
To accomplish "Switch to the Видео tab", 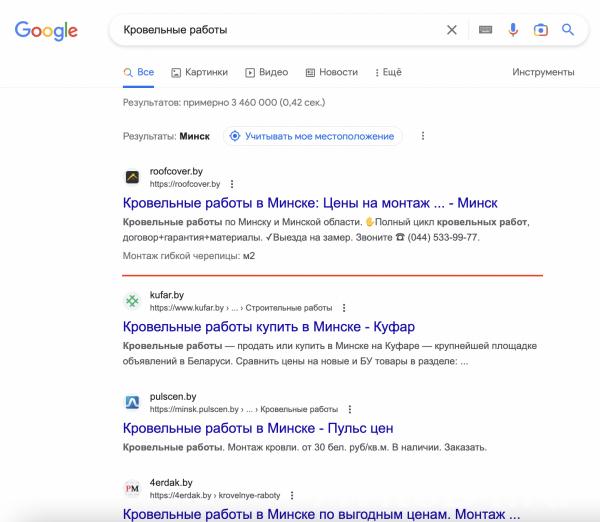I will 267,72.
